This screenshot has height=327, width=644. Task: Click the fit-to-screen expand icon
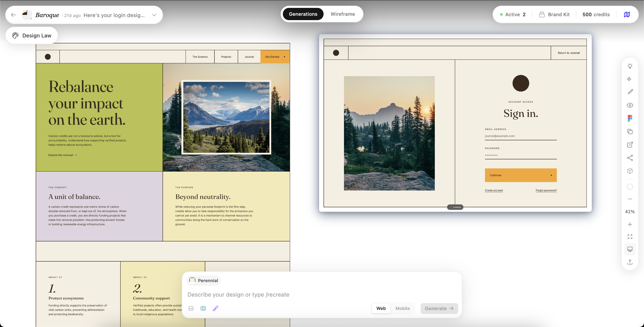click(630, 237)
